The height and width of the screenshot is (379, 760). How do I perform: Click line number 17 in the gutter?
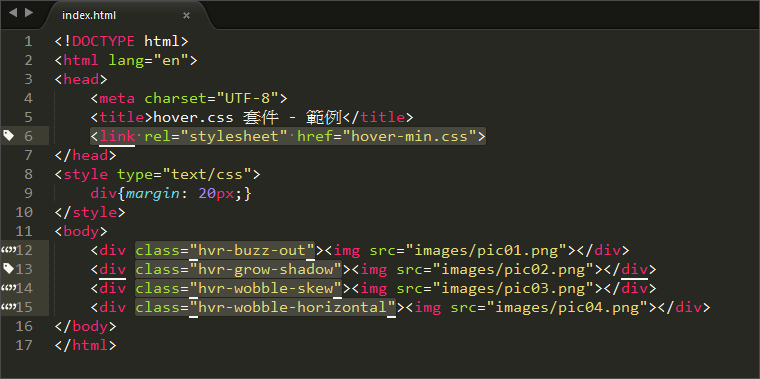click(24, 345)
